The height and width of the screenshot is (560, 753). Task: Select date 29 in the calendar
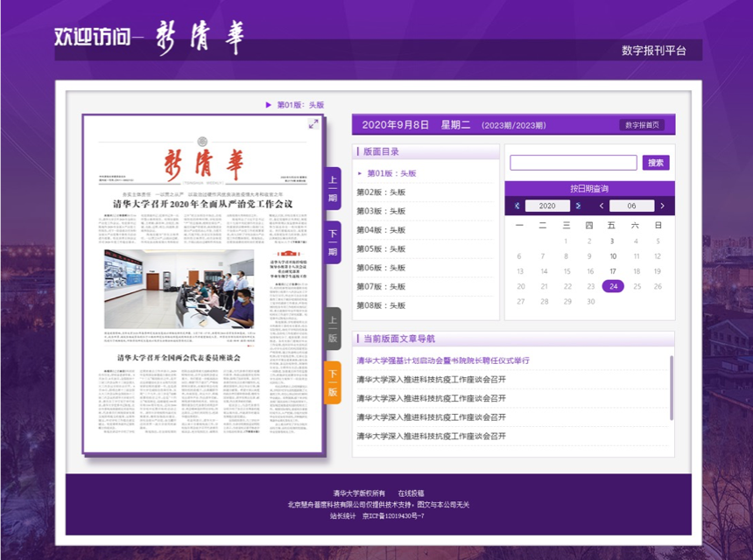567,302
